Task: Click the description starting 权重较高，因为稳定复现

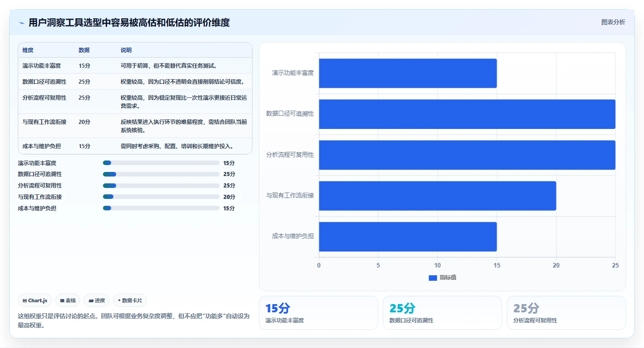Action: [x=184, y=102]
